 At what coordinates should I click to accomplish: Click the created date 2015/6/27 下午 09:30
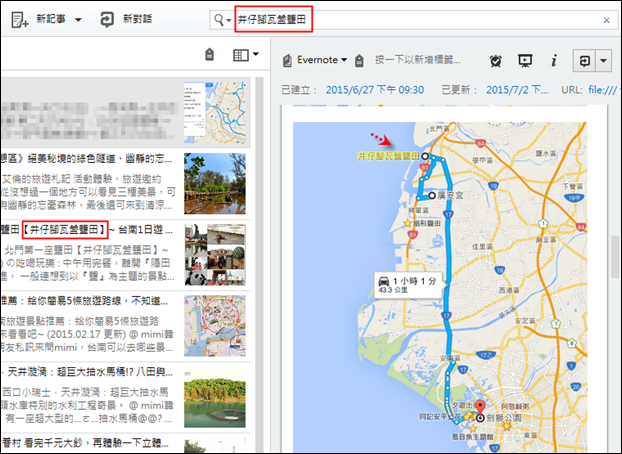[x=375, y=90]
